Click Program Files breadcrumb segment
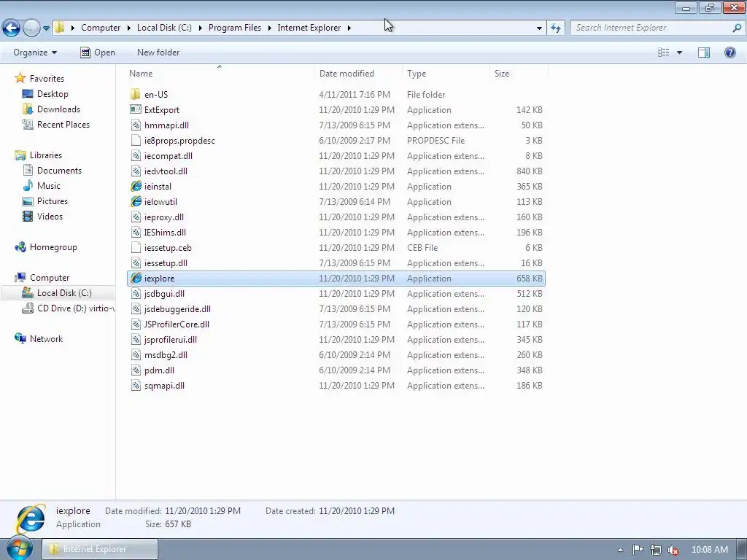This screenshot has width=747, height=560. coord(234,28)
